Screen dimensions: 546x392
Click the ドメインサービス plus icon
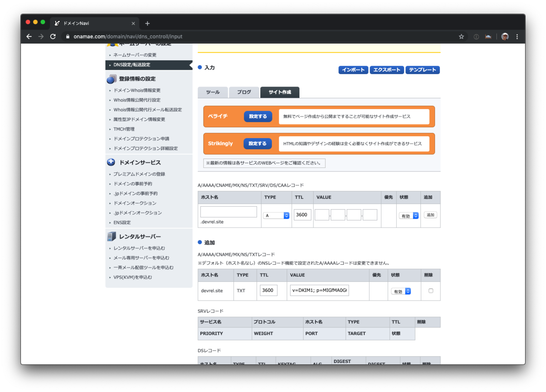click(111, 162)
